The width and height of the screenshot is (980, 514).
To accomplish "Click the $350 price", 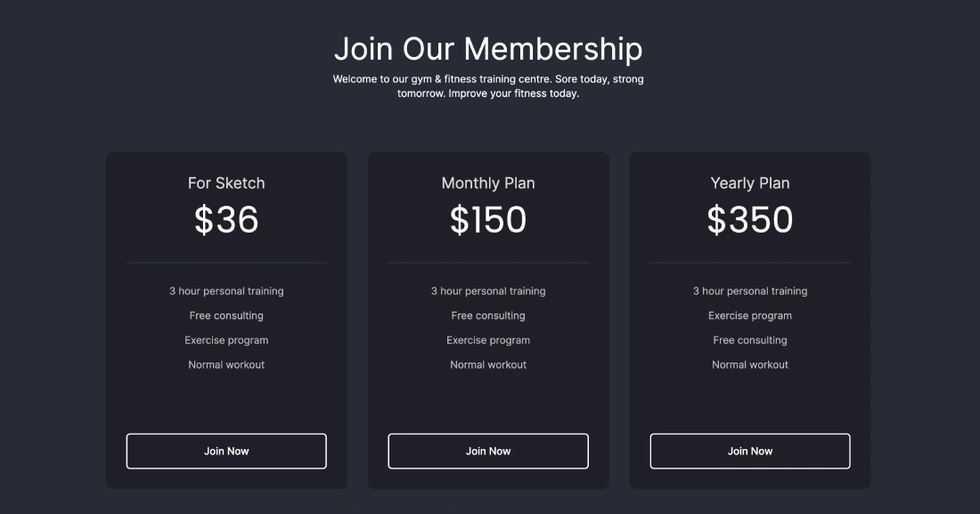I will (750, 220).
